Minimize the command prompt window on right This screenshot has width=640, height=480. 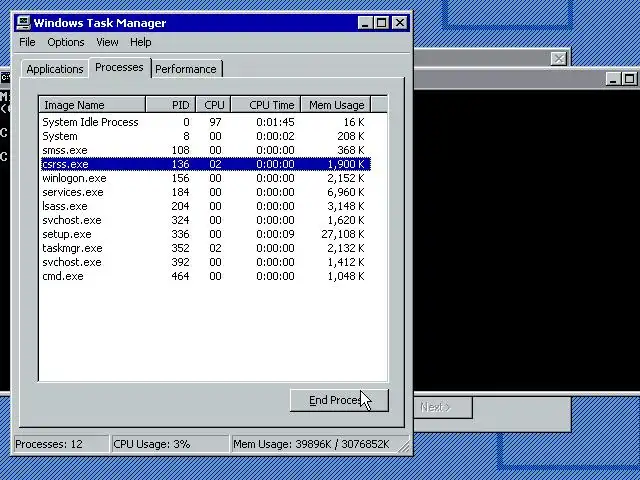(613, 79)
